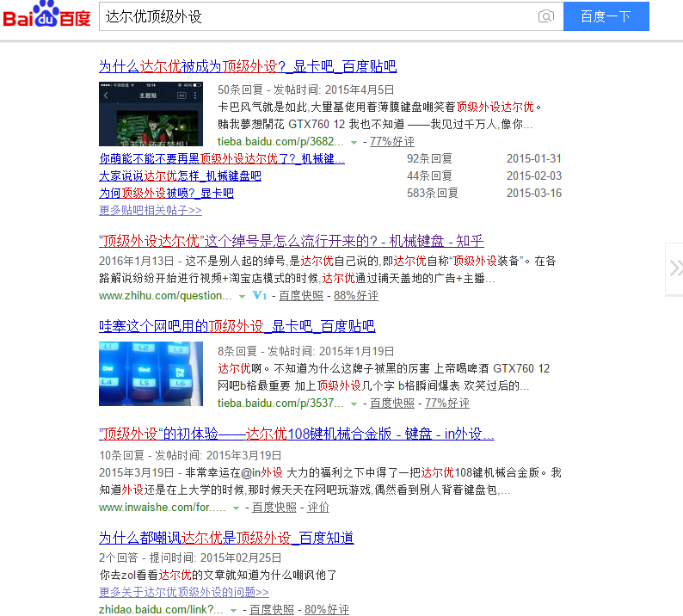Open result 顶级外设的初体验 达尔优108键机械合金版
683x616 pixels.
pos(296,434)
